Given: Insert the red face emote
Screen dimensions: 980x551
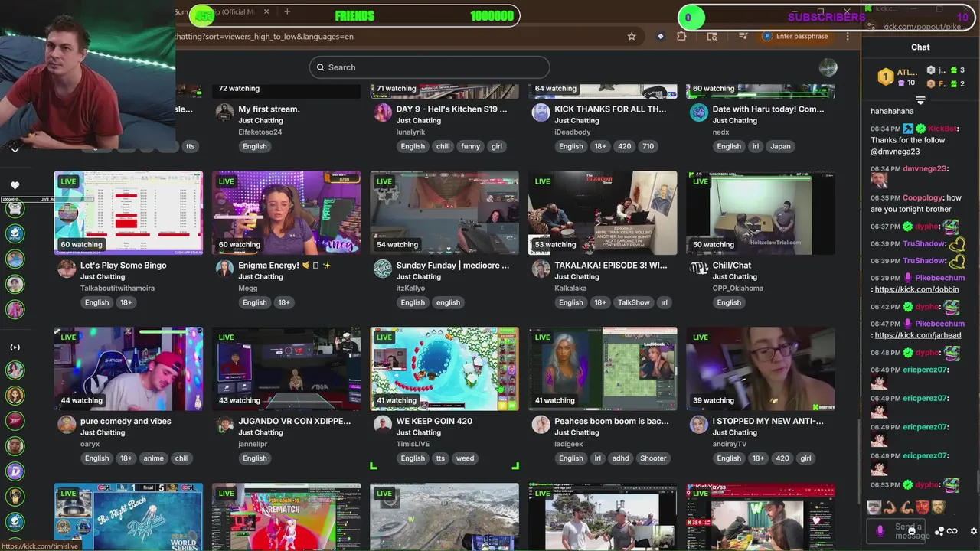Looking at the screenshot, I should pos(923,507).
